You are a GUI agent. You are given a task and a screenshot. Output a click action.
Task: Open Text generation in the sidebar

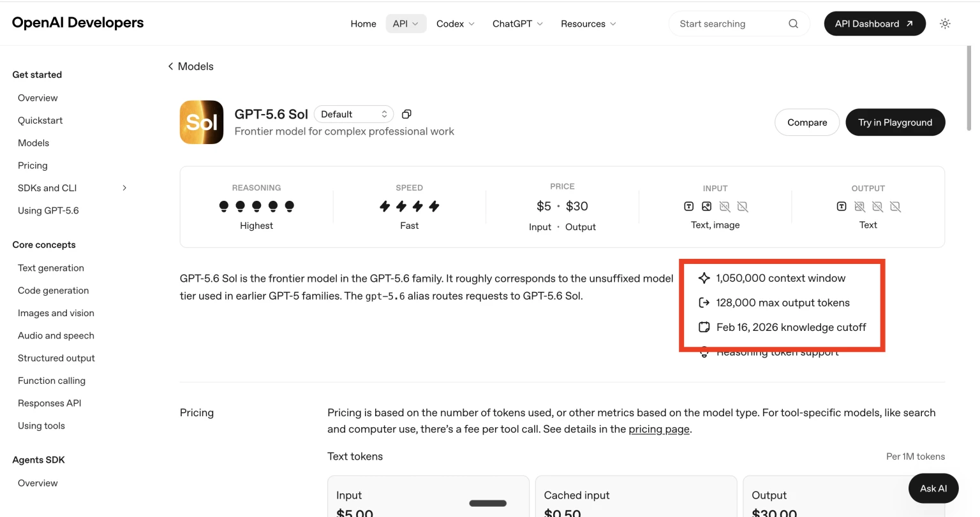point(51,268)
